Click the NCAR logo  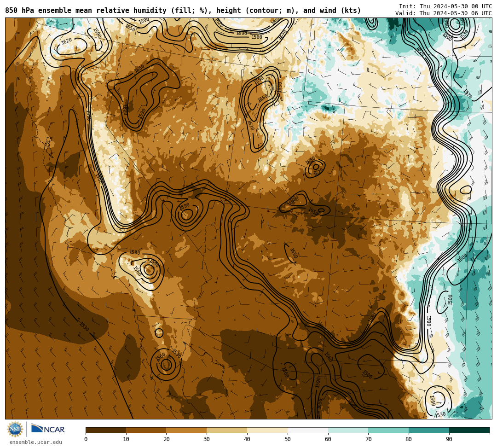click(48, 429)
